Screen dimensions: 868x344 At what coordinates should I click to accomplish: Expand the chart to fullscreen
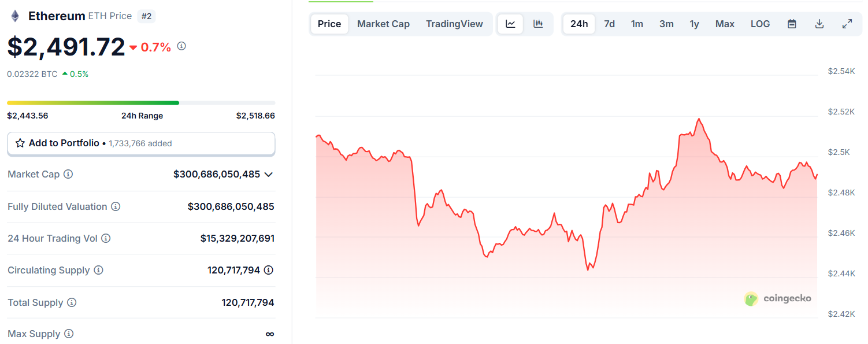pyautogui.click(x=847, y=24)
